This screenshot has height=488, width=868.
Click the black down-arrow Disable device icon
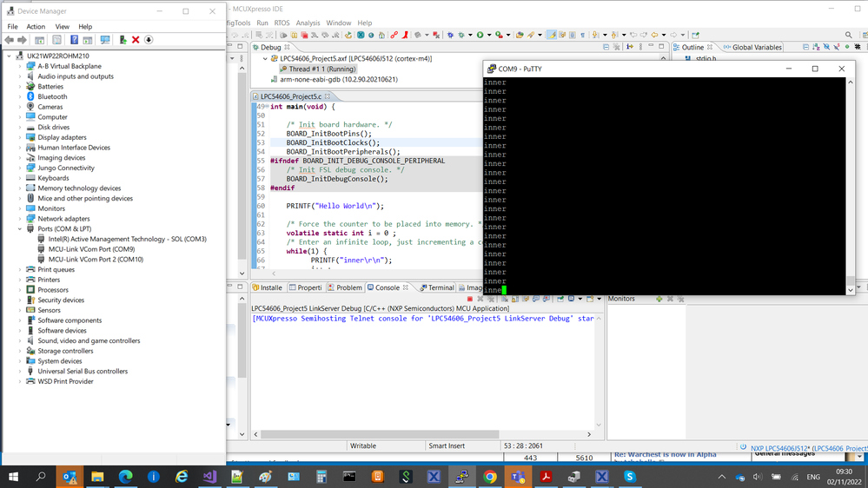click(x=149, y=40)
